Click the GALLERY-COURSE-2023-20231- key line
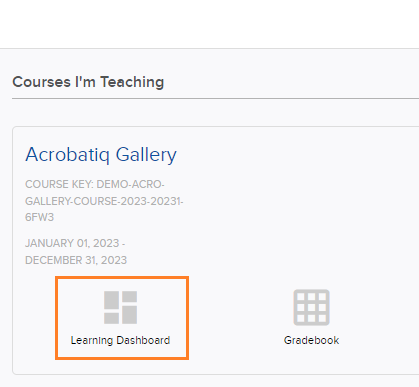 [104, 201]
